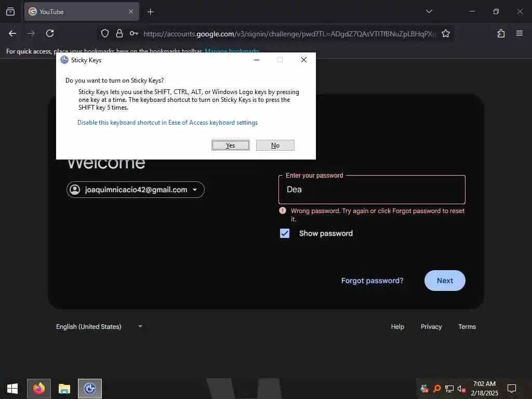Click the padlock site security icon
Viewport: 532px width, 399px height.
coord(119,33)
